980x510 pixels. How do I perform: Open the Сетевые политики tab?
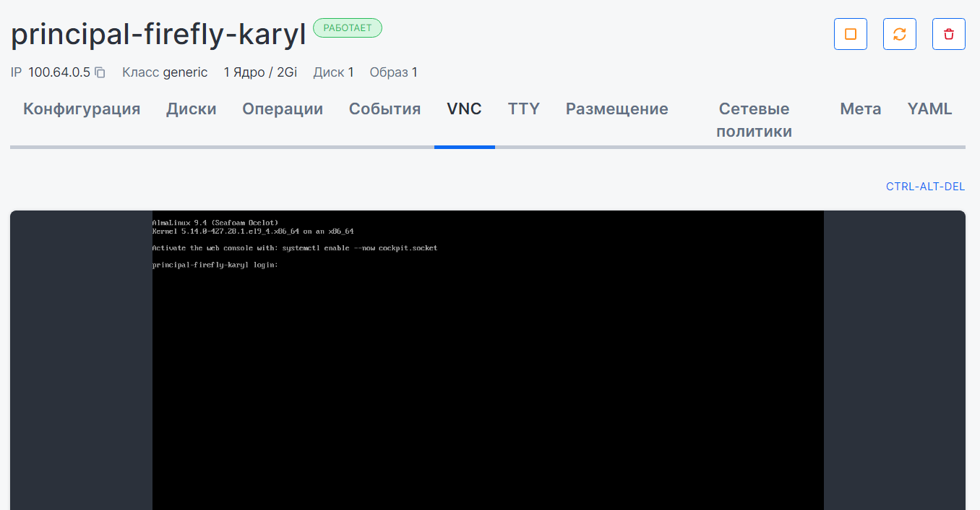[754, 120]
